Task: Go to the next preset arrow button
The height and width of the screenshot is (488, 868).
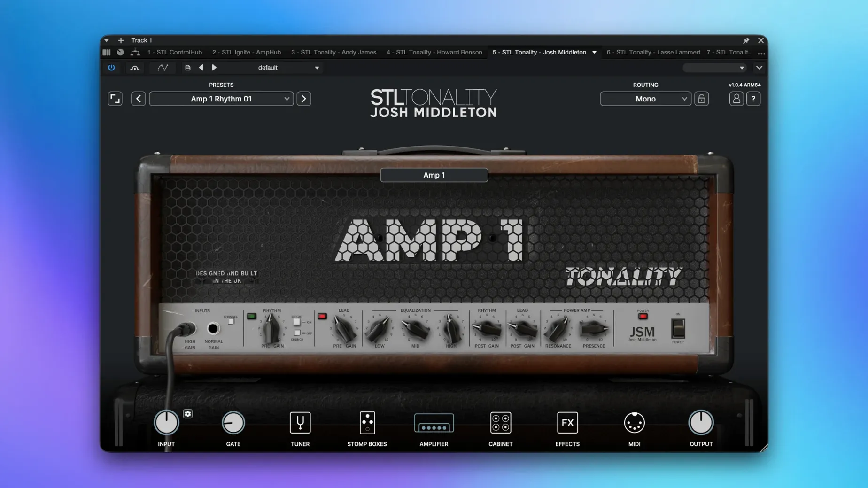Action: click(304, 99)
